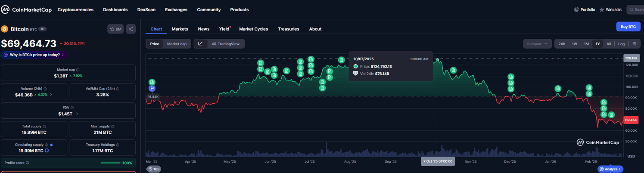Expand the FDV details chevron

[x=77, y=114]
